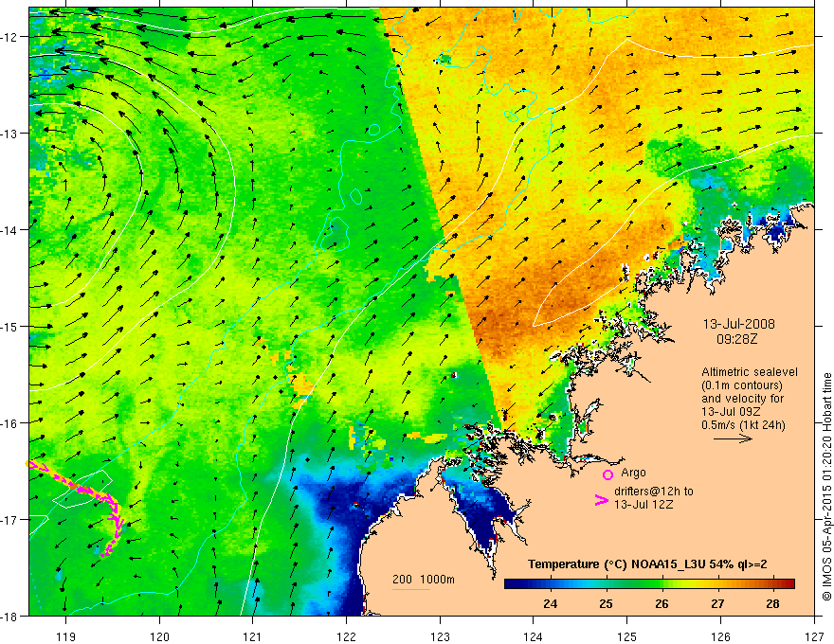Click the longitude axis label '123'
This screenshot has width=834, height=644.
coord(440,636)
